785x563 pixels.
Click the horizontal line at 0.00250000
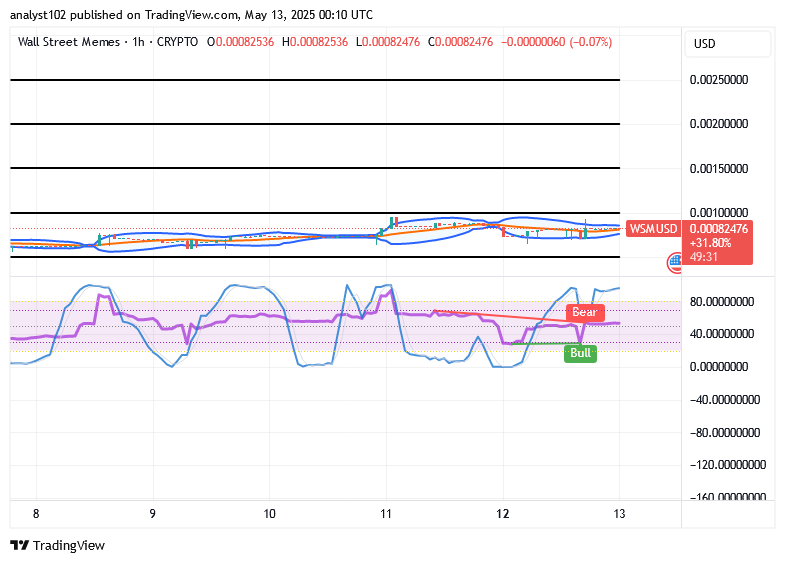pos(315,80)
